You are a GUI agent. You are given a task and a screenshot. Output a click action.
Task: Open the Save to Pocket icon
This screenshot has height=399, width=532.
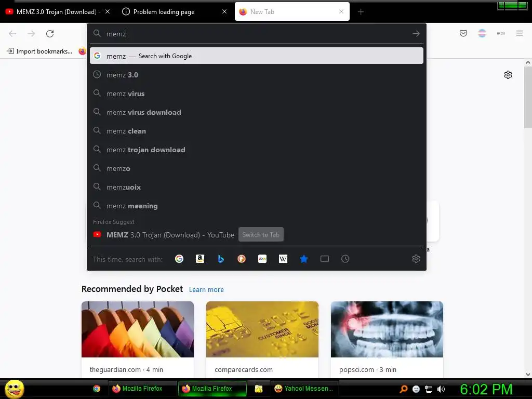click(x=463, y=33)
